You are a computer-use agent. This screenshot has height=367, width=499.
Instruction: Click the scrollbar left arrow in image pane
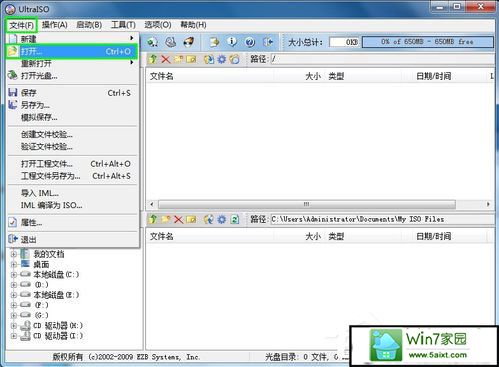152,204
